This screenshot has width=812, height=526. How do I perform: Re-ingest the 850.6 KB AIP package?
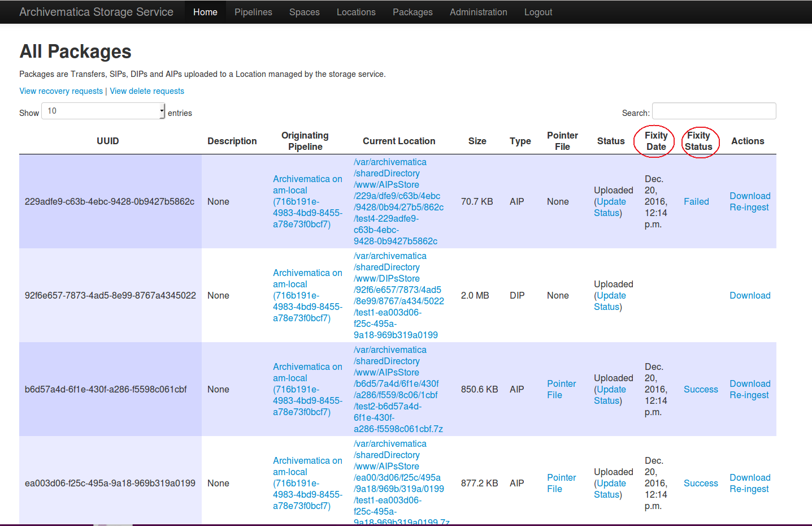point(749,395)
